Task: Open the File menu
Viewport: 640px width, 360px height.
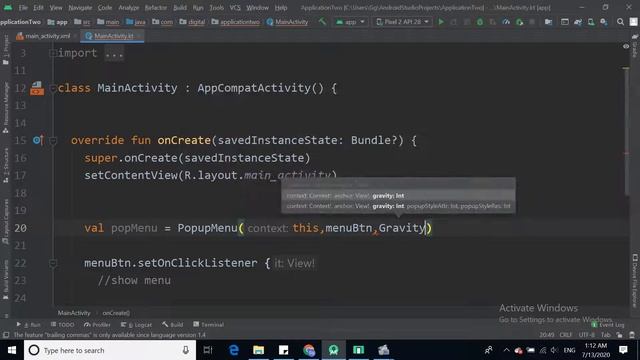Action: tap(23, 8)
